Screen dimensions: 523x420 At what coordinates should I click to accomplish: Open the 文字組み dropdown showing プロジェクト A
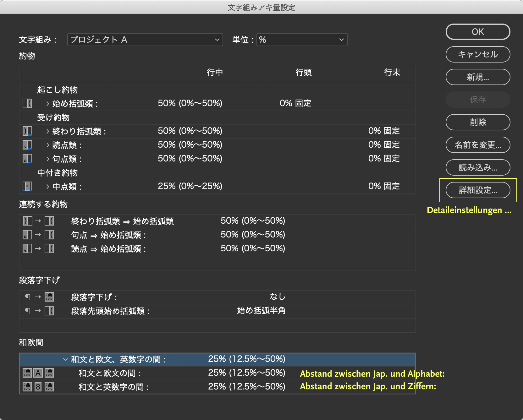[x=145, y=40]
